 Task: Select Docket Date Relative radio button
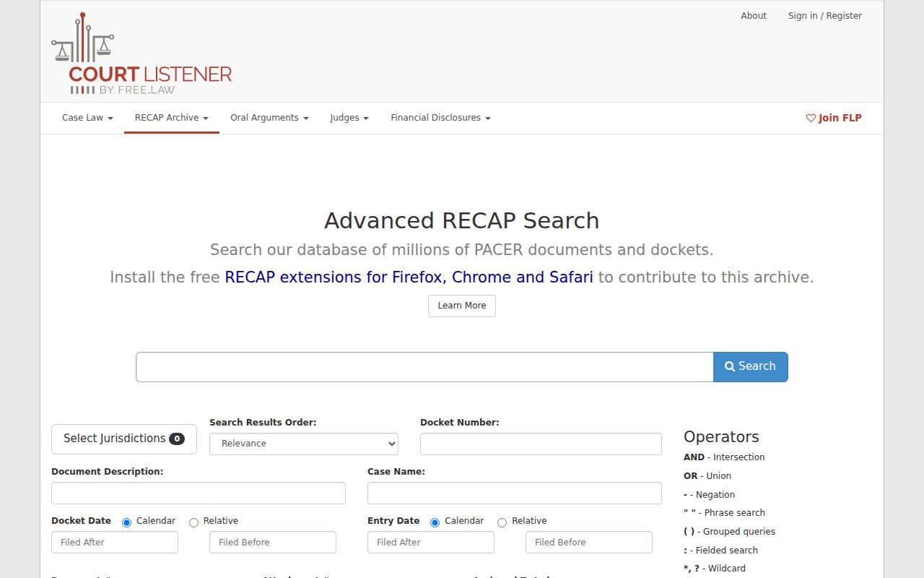click(x=193, y=522)
